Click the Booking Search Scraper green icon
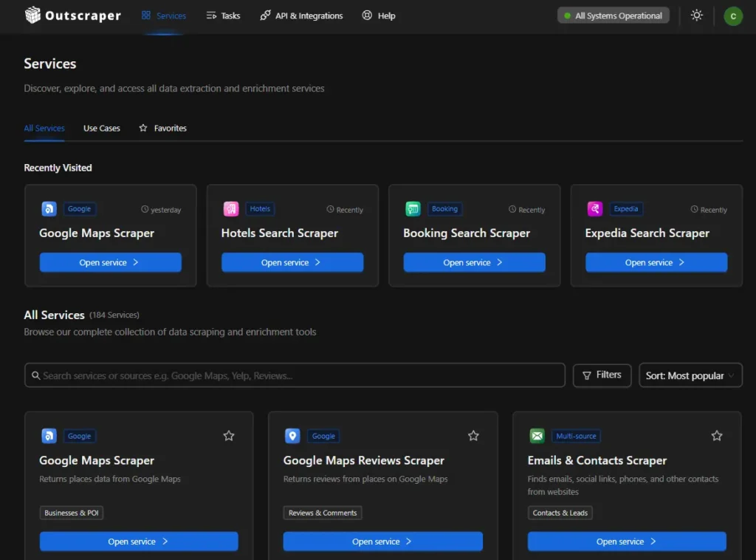The height and width of the screenshot is (560, 756). pos(413,209)
